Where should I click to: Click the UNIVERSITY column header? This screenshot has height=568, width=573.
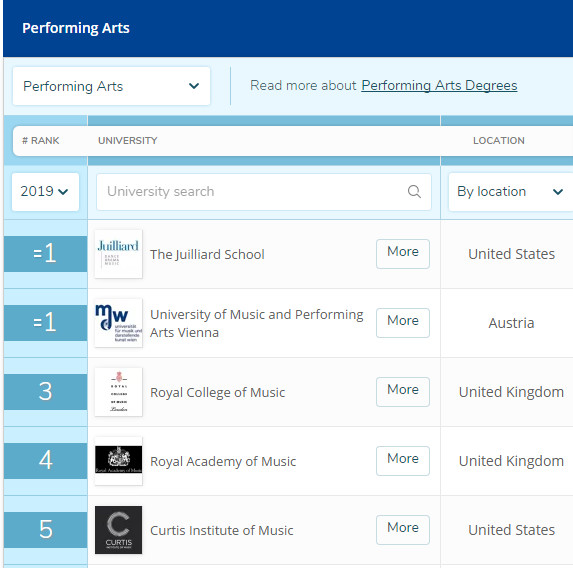128,141
